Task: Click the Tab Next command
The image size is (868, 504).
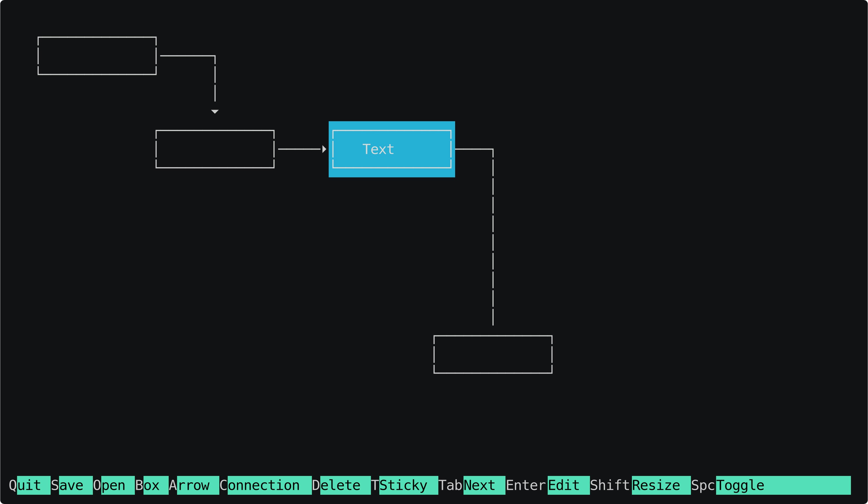Action: click(x=472, y=485)
